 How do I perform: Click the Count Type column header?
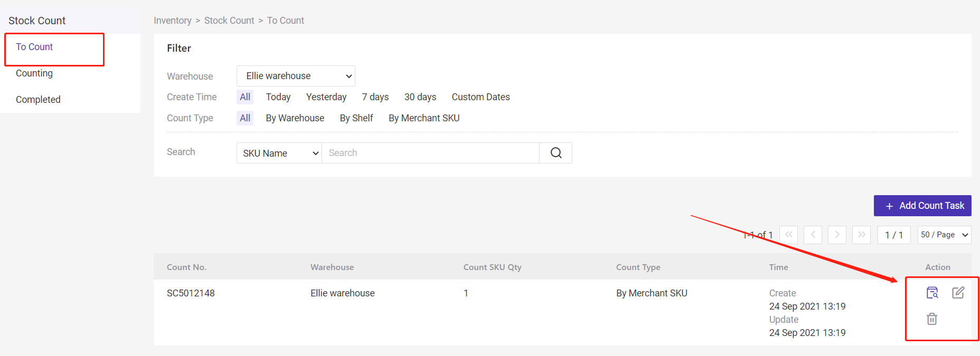point(638,267)
